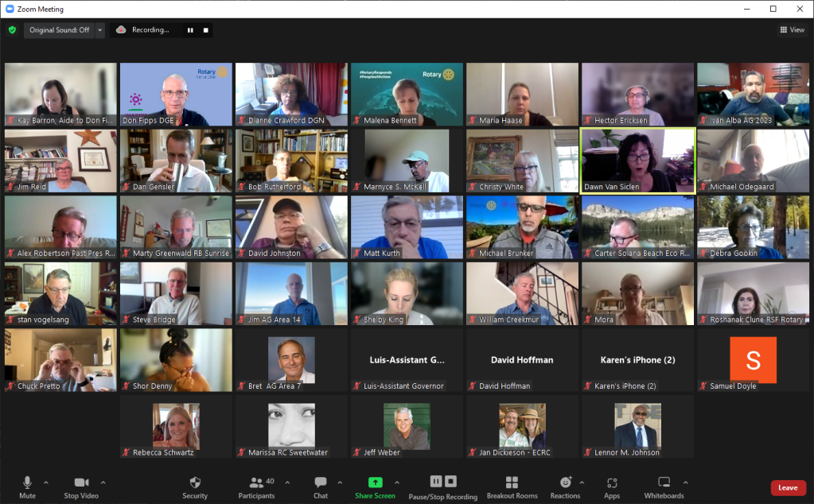Expand video options caret beside Stop Video

tap(103, 482)
